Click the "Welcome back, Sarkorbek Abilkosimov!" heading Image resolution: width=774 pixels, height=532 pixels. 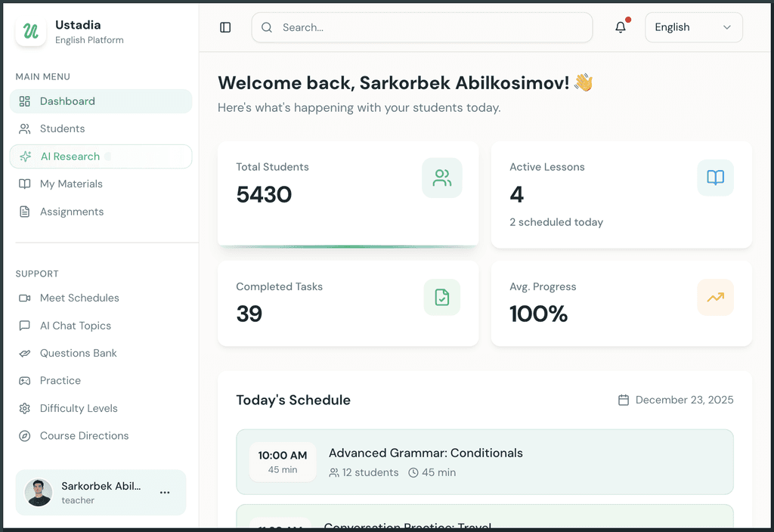[393, 83]
